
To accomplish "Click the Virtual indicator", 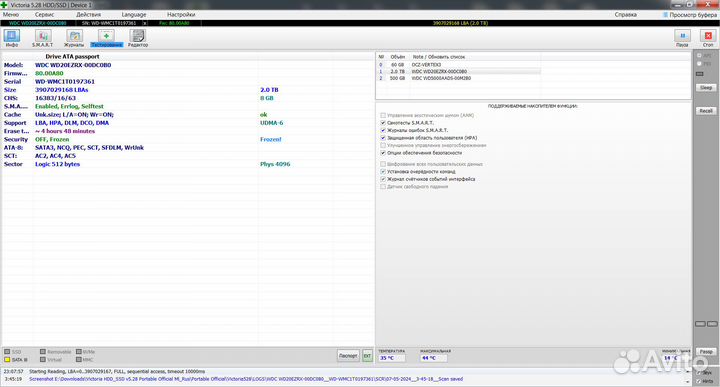I will tap(51, 359).
